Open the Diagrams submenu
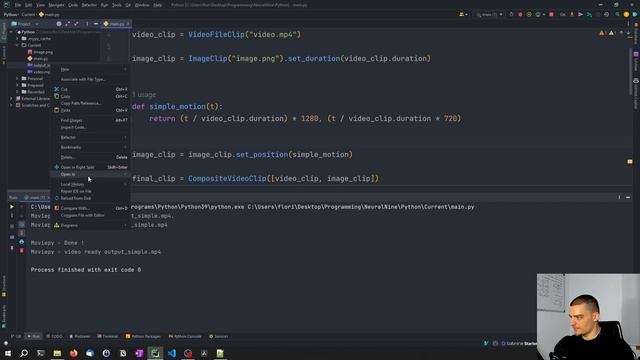This screenshot has width=640, height=360. pos(90,225)
